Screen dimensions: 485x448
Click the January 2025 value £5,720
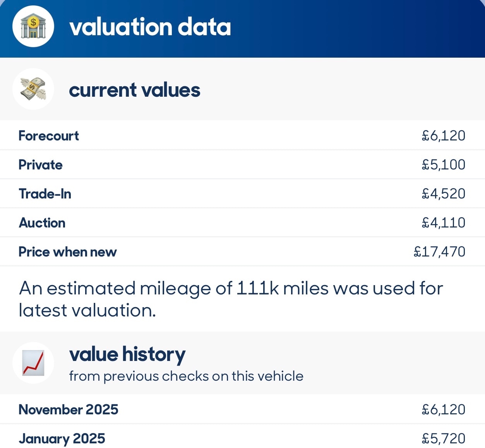443,438
